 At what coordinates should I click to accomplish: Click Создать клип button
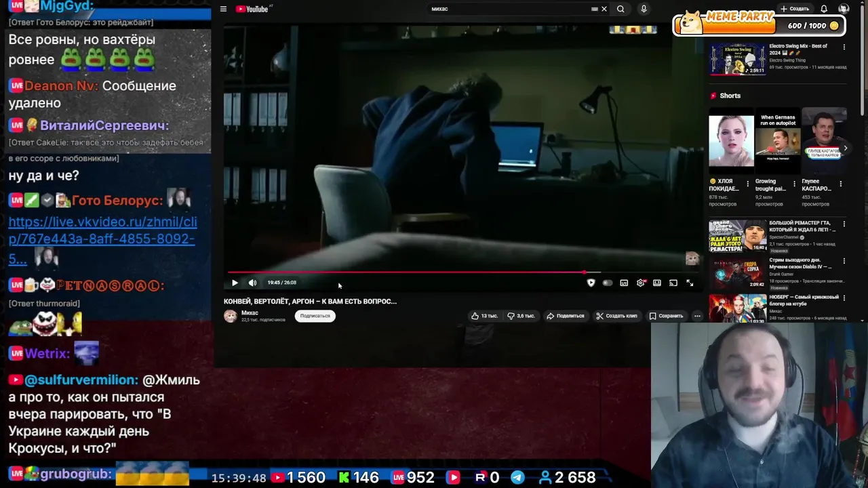[x=616, y=316]
